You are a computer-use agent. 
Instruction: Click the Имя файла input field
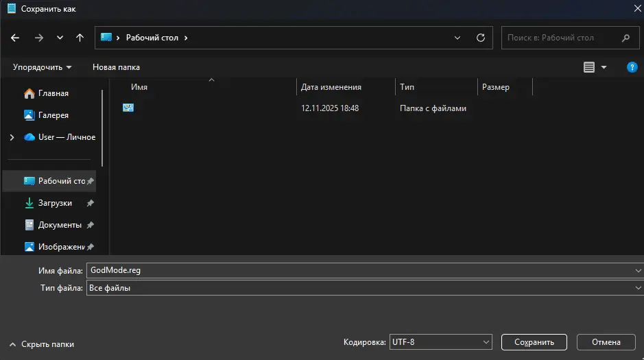(x=357, y=270)
